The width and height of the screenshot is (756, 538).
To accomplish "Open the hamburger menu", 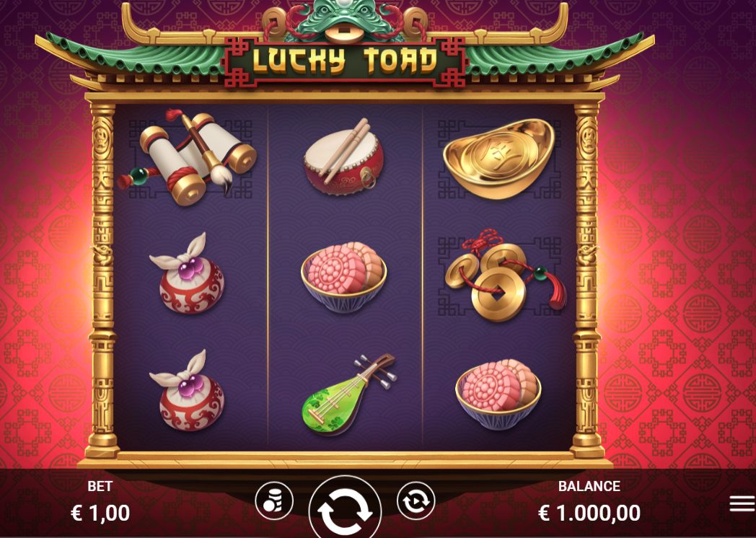I will tap(742, 504).
